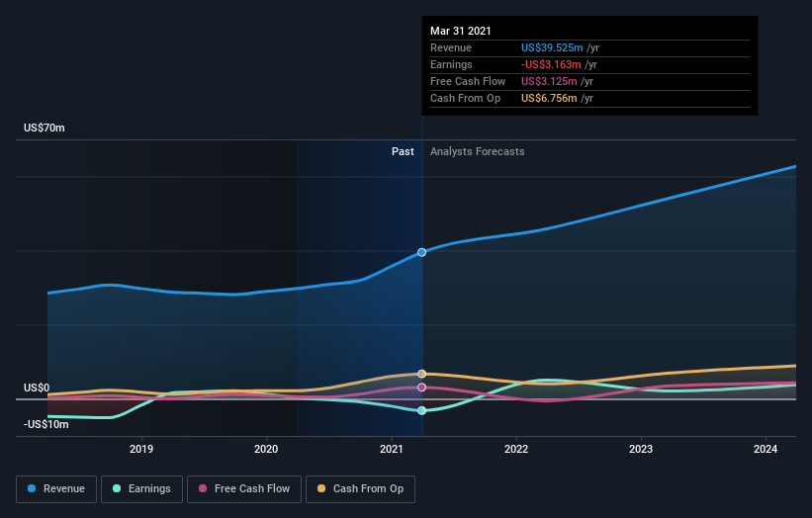Select the 2024 x-axis label

[766, 449]
